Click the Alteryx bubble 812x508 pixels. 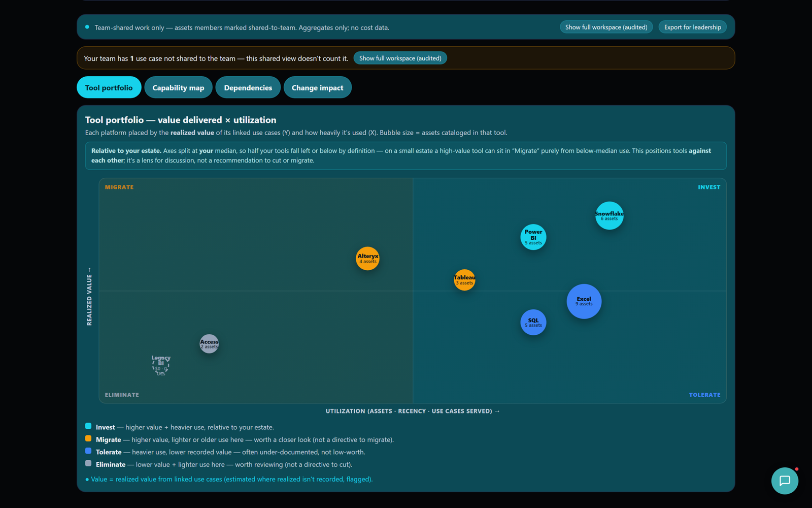click(367, 258)
